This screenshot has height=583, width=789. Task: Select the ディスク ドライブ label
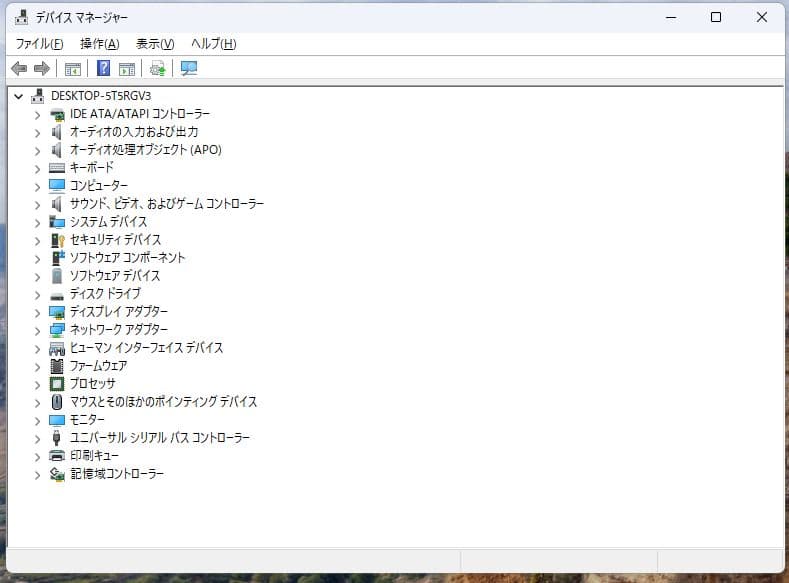(105, 293)
